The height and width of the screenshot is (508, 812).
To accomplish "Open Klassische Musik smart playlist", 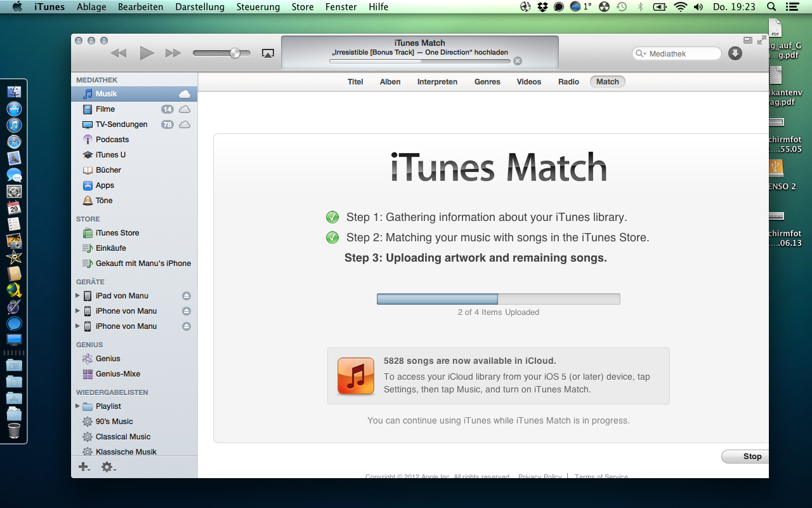I will tap(134, 452).
